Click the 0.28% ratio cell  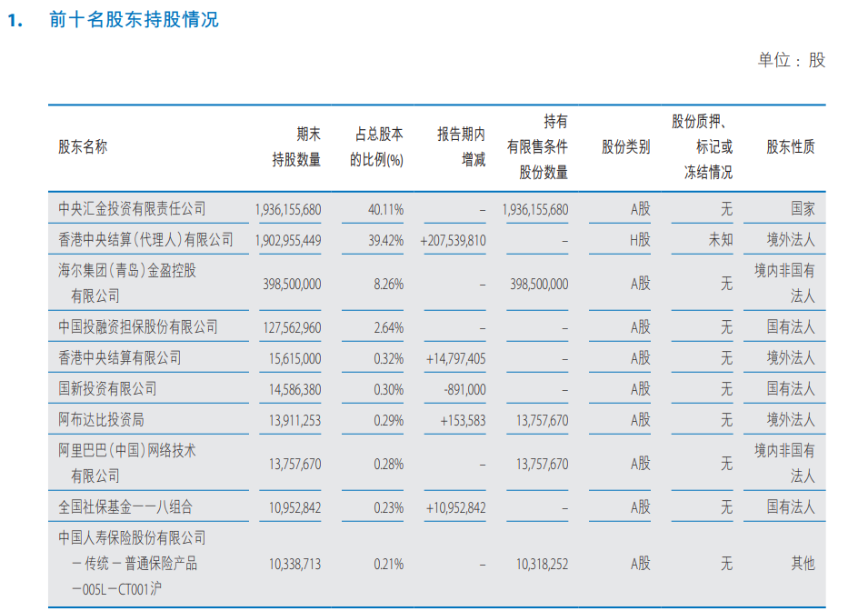pos(389,465)
